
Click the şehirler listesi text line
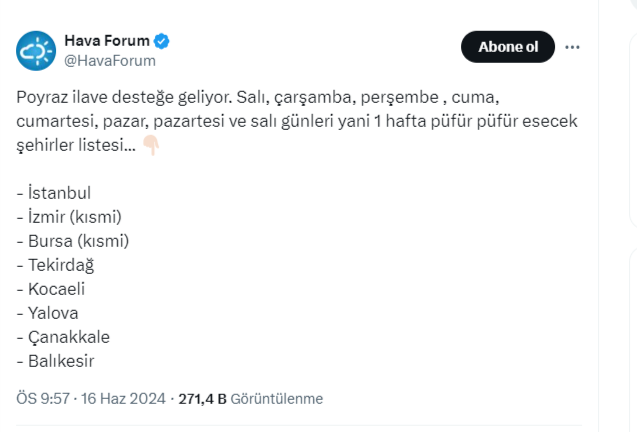coord(75,146)
